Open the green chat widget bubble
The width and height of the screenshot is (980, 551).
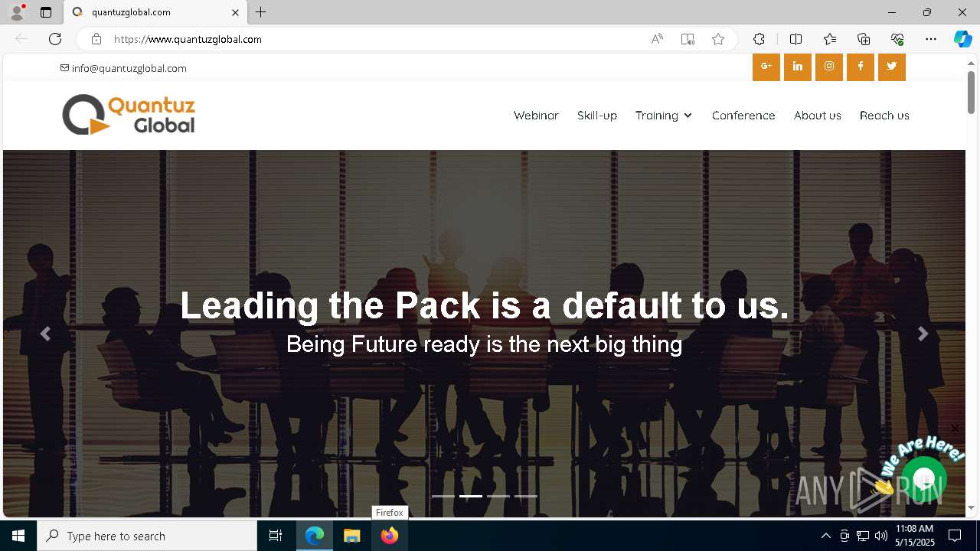coord(924,479)
